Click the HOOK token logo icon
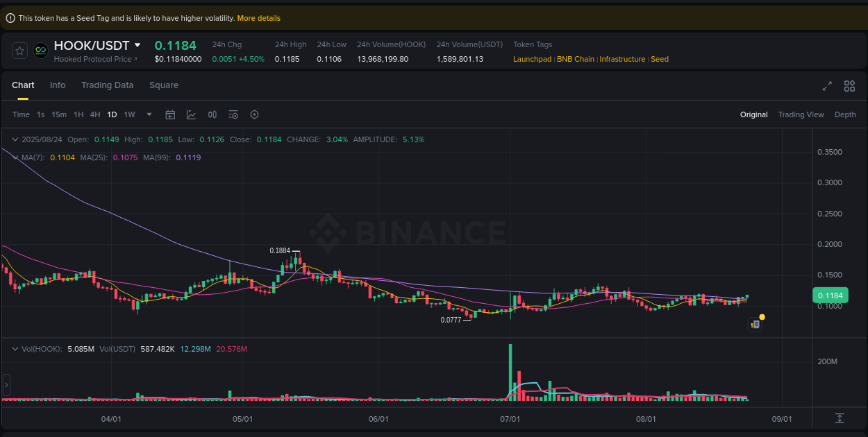Image resolution: width=868 pixels, height=437 pixels. [x=40, y=51]
